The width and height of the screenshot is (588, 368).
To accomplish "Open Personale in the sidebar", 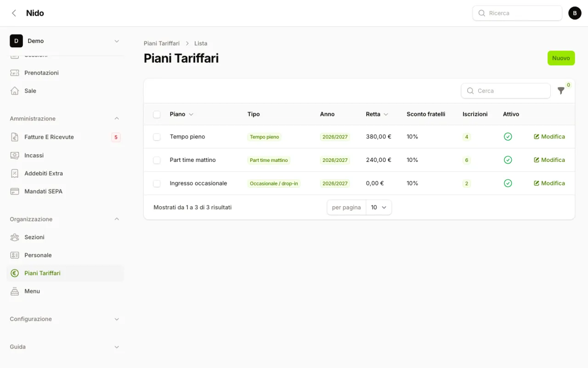I will pyautogui.click(x=65, y=255).
